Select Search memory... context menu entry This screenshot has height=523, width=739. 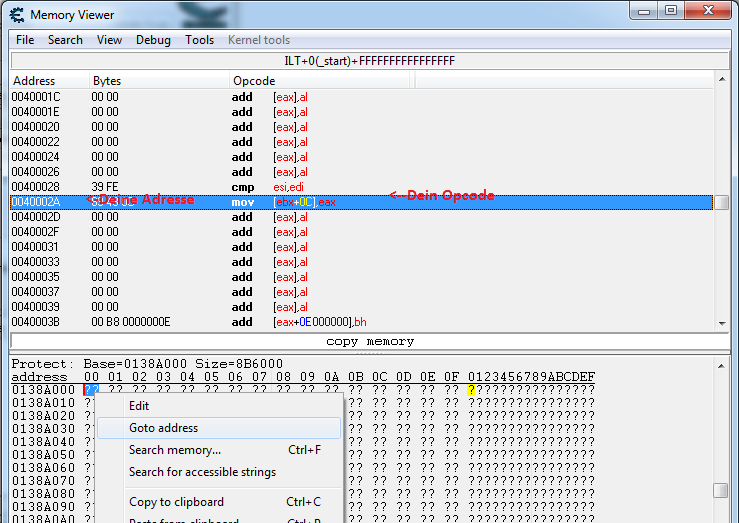(175, 450)
